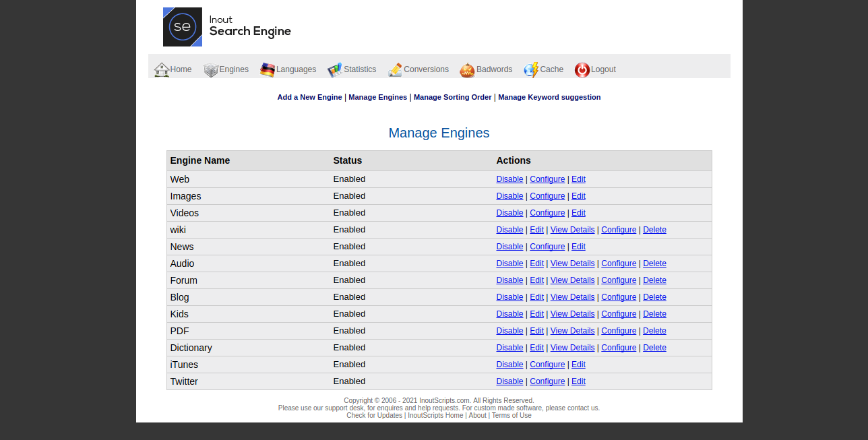This screenshot has height=440, width=868.
Task: Configure the Dictionary engine
Action: [619, 348]
